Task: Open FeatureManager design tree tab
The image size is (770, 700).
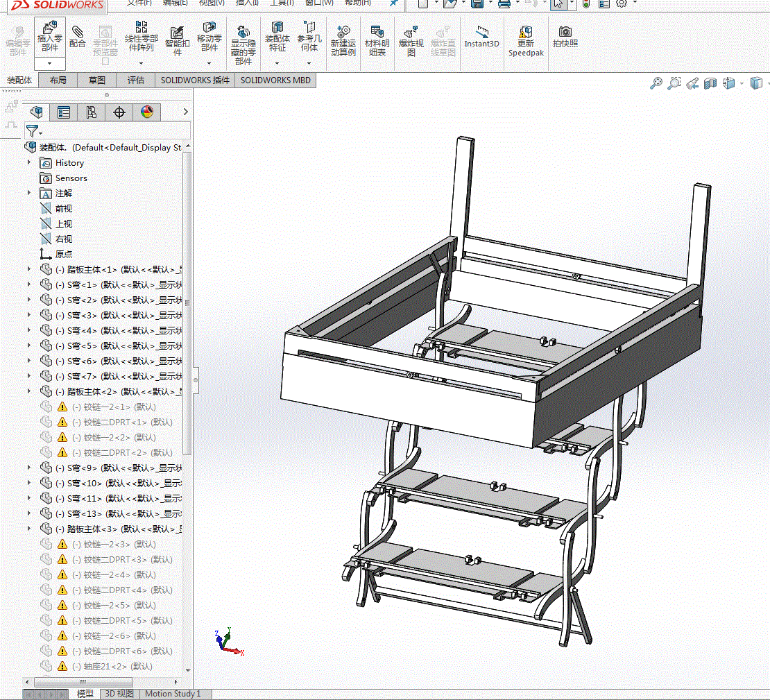Action: click(36, 112)
